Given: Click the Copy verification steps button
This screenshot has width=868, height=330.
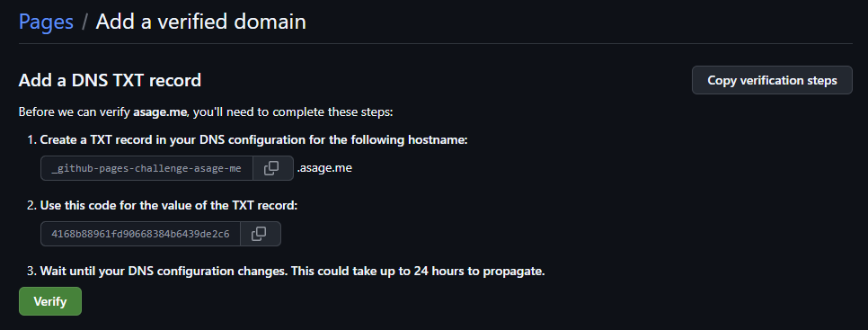Looking at the screenshot, I should pyautogui.click(x=772, y=80).
